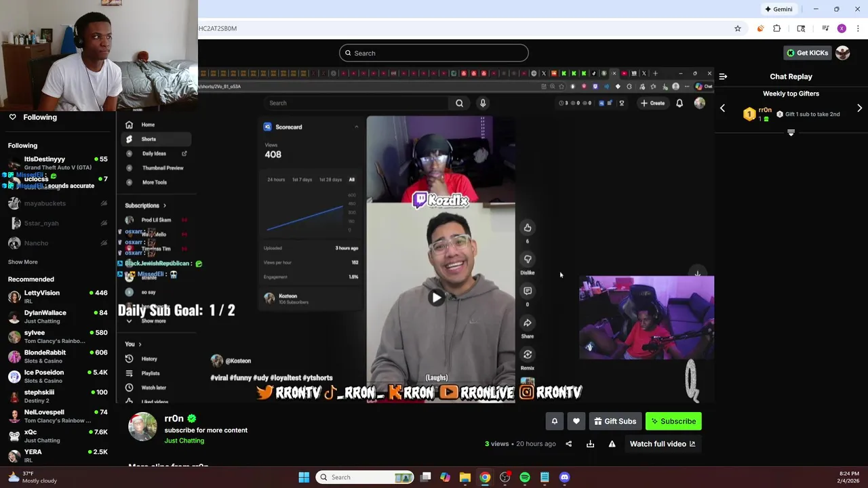Open File Explorer from the taskbar
Viewport: 868px width, 488px height.
click(x=465, y=477)
